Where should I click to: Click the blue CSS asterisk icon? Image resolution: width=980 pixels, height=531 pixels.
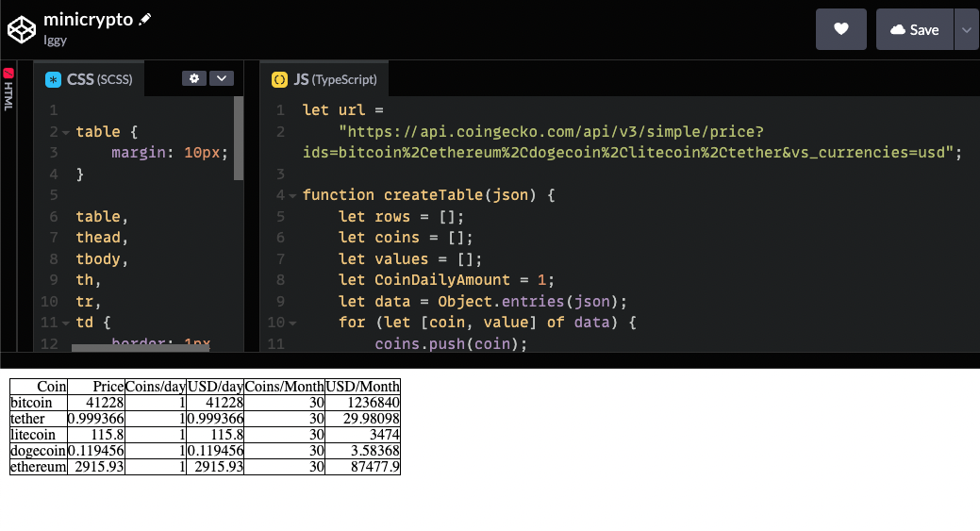pyautogui.click(x=53, y=79)
